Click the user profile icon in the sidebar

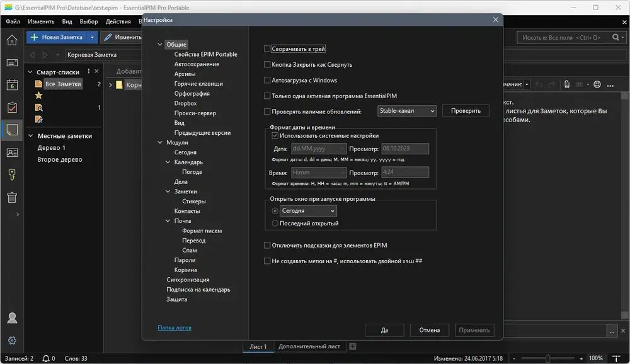[12, 318]
